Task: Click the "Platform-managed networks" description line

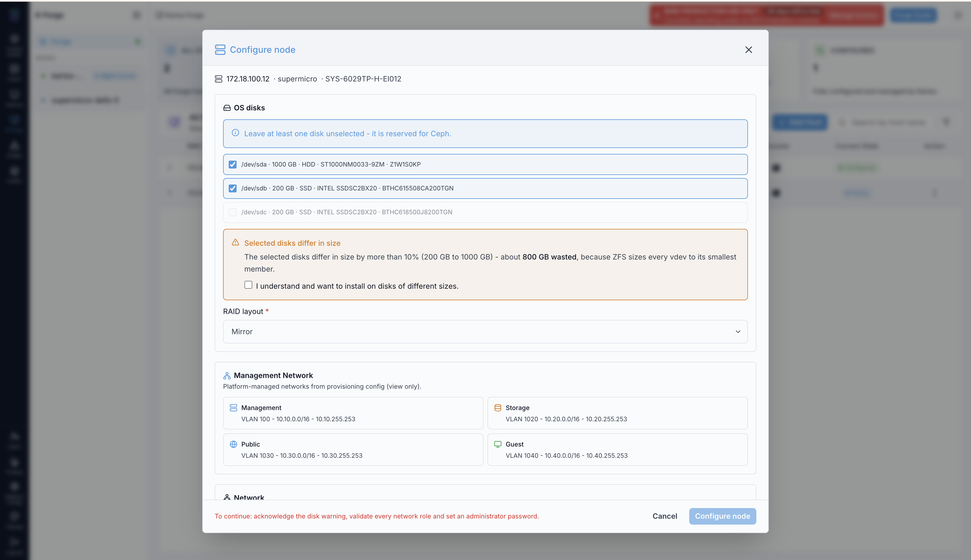Action: pyautogui.click(x=322, y=386)
